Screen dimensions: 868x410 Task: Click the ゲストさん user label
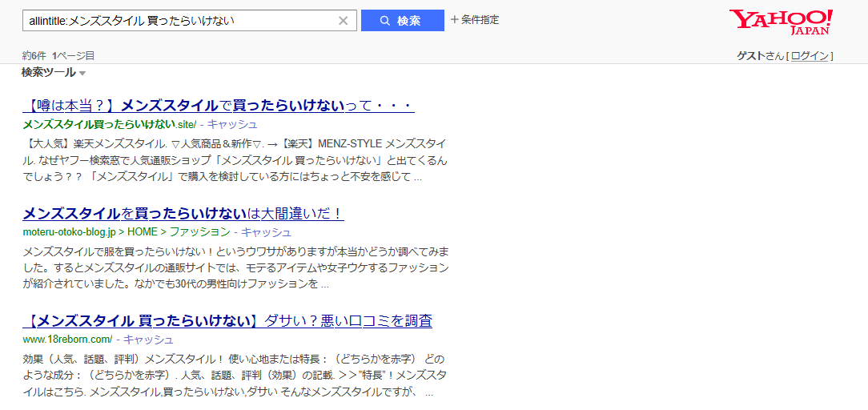pos(761,56)
